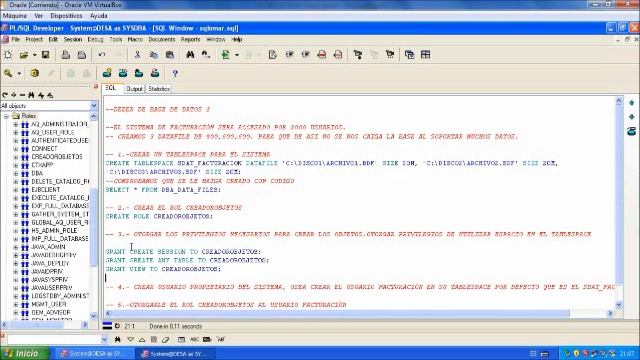Viewport: 640px width, 360px height.
Task: Click the green down-arrow icon right of the SQL editor
Action: (631, 117)
